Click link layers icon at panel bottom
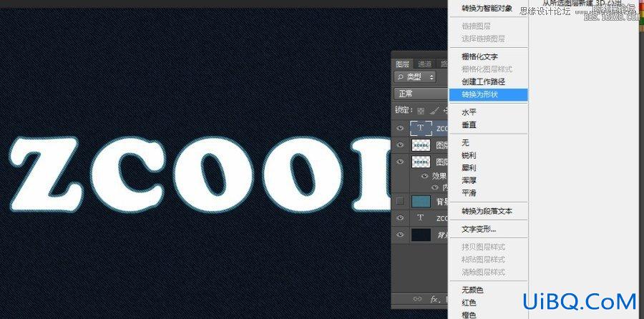Screen dimensions: 644x319 pyautogui.click(x=417, y=299)
